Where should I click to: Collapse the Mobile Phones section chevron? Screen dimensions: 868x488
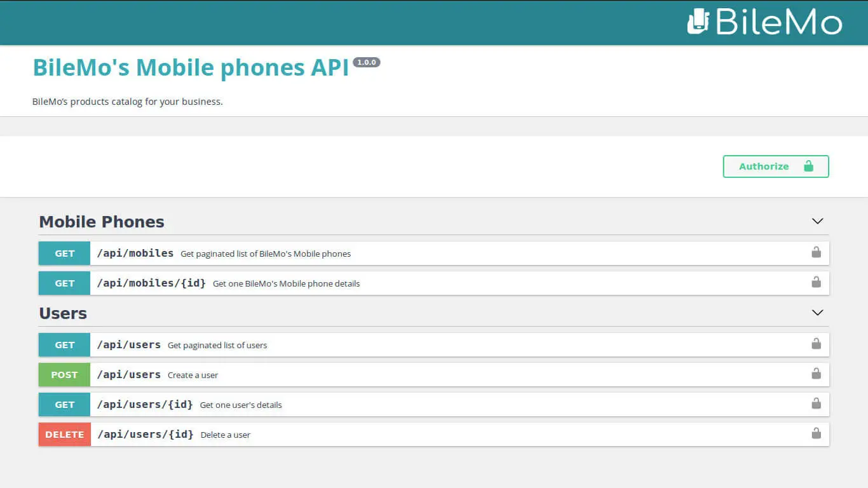click(817, 221)
